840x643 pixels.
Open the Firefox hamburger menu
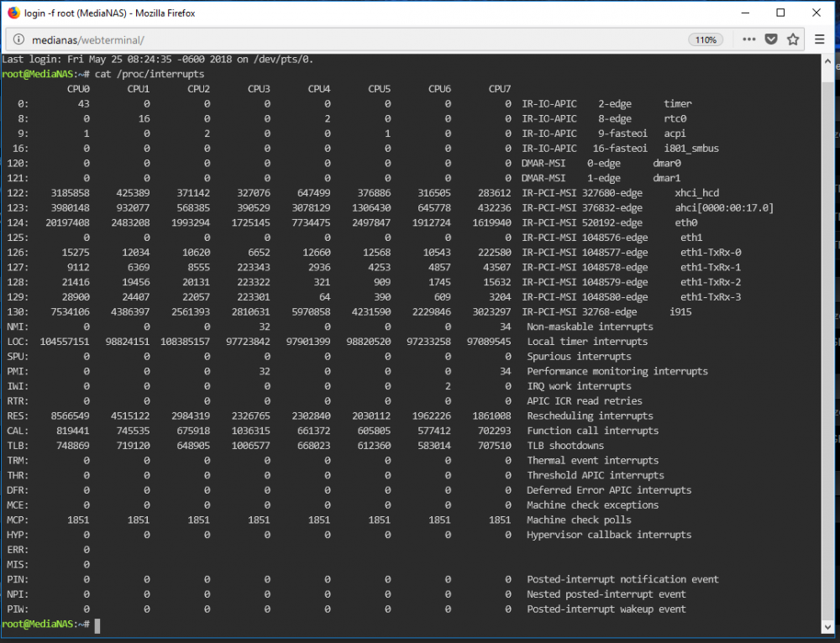[819, 39]
